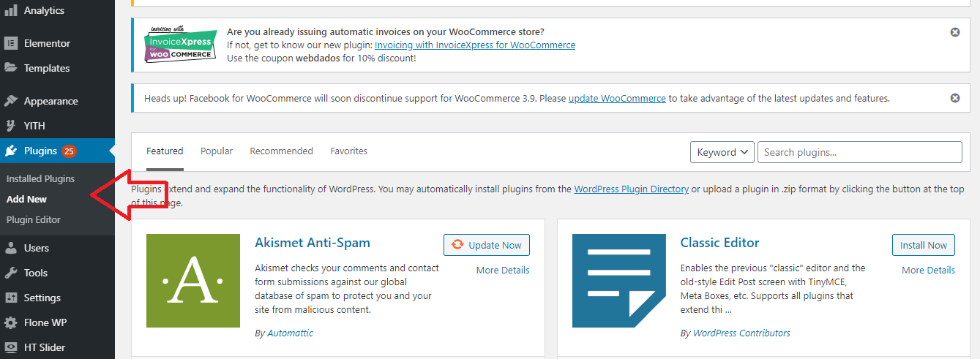
Task: Open the WordPress Plugin Directory link
Action: (x=631, y=189)
